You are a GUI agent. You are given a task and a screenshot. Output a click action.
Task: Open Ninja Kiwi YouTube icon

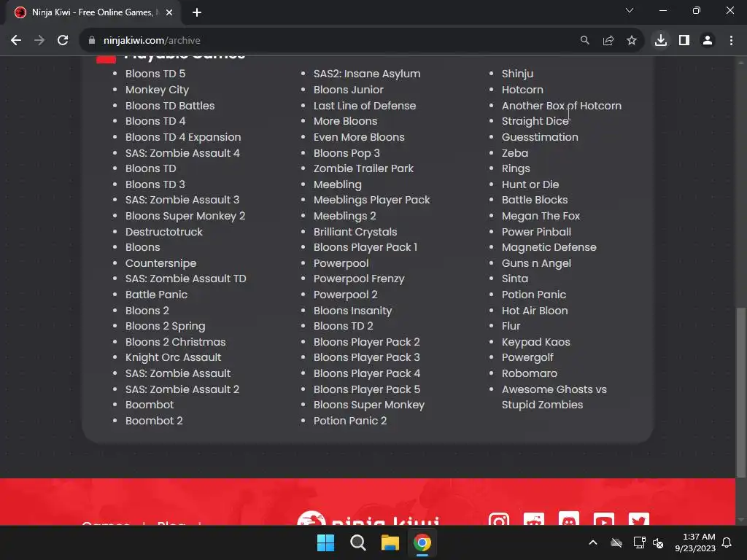pyautogui.click(x=603, y=519)
